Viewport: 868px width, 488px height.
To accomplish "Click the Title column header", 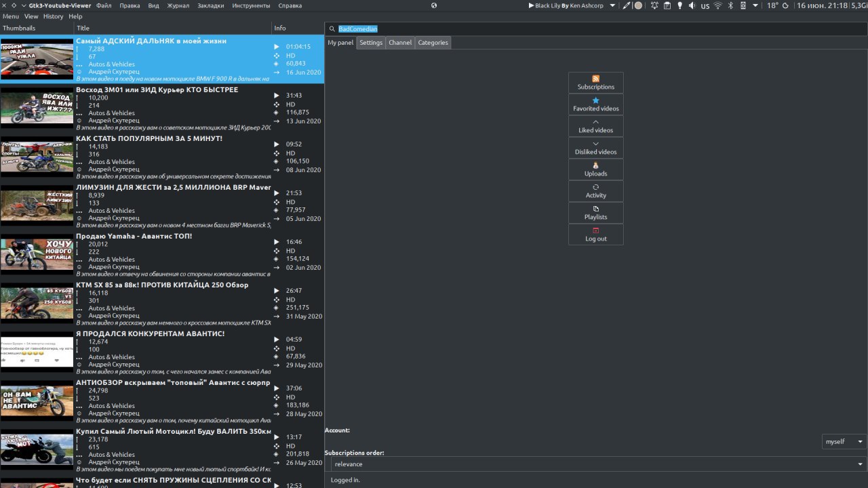I will pos(172,28).
